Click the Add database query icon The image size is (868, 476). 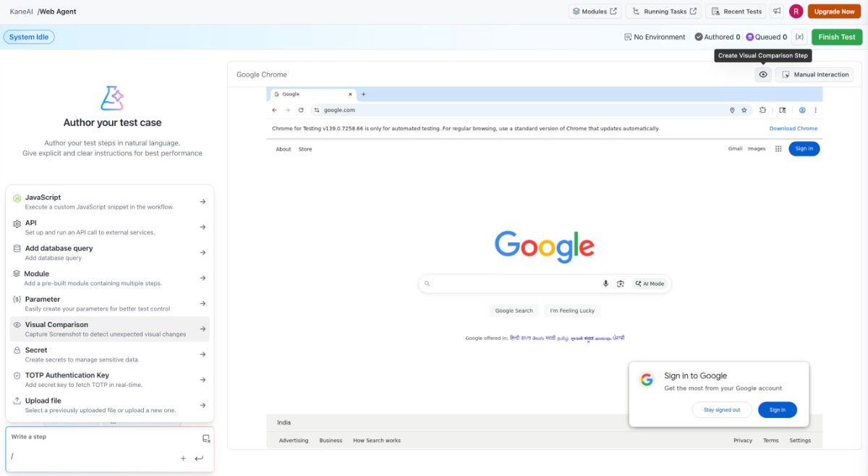[x=17, y=251]
